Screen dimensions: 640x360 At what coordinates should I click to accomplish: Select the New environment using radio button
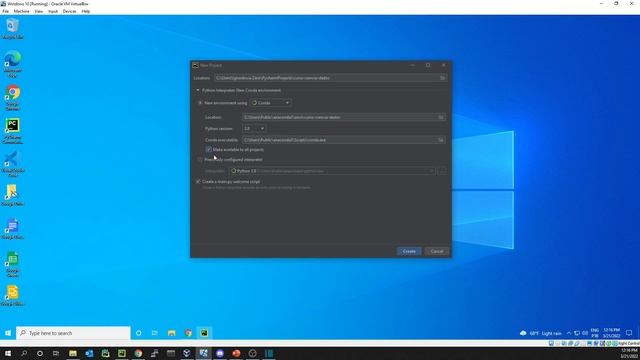click(200, 103)
